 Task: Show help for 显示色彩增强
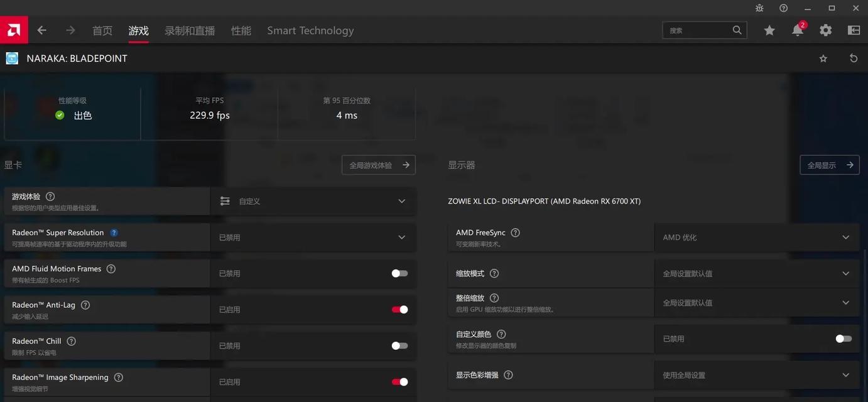tap(509, 375)
